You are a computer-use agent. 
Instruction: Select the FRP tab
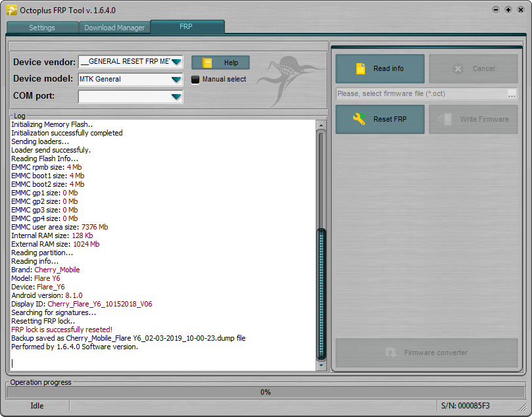tap(187, 26)
